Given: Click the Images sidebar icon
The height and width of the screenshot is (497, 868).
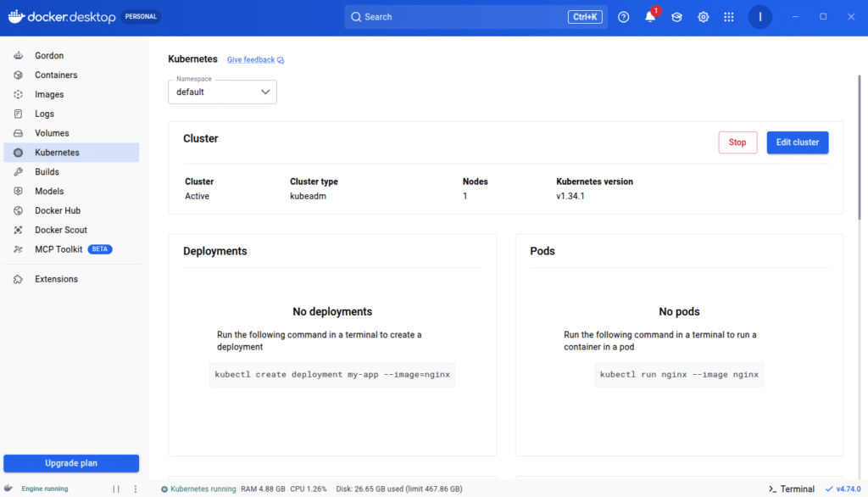Looking at the screenshot, I should click(x=19, y=94).
